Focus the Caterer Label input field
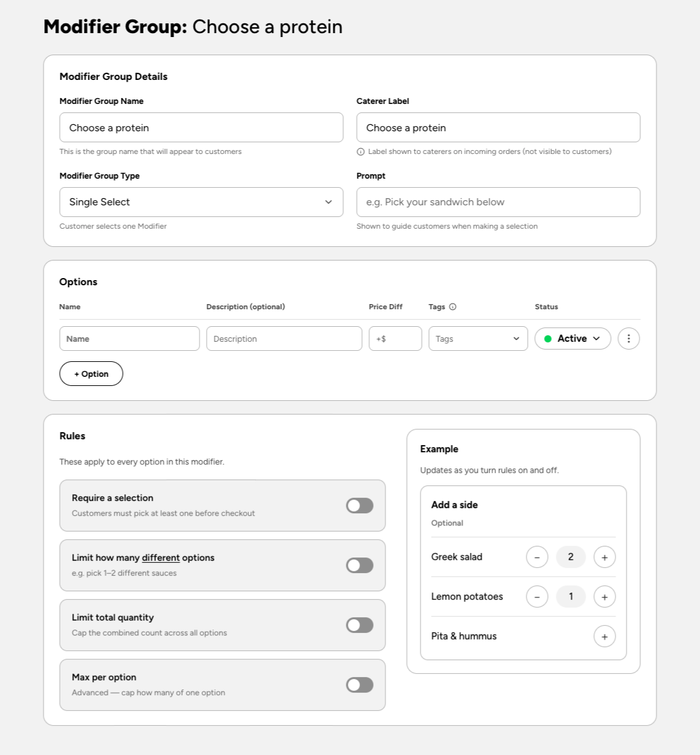 pyautogui.click(x=498, y=127)
